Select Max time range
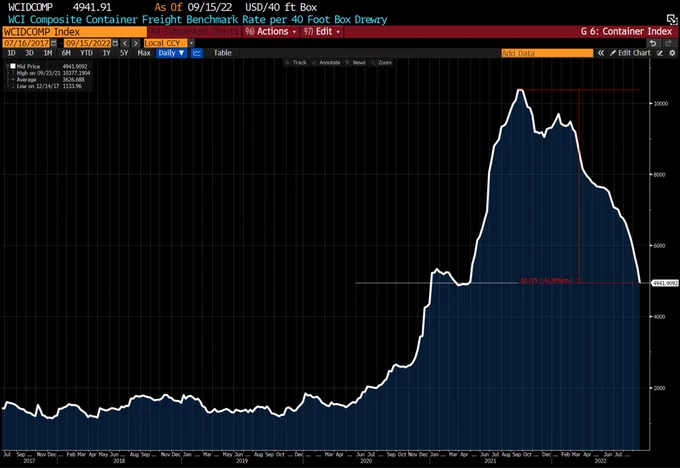 [144, 53]
